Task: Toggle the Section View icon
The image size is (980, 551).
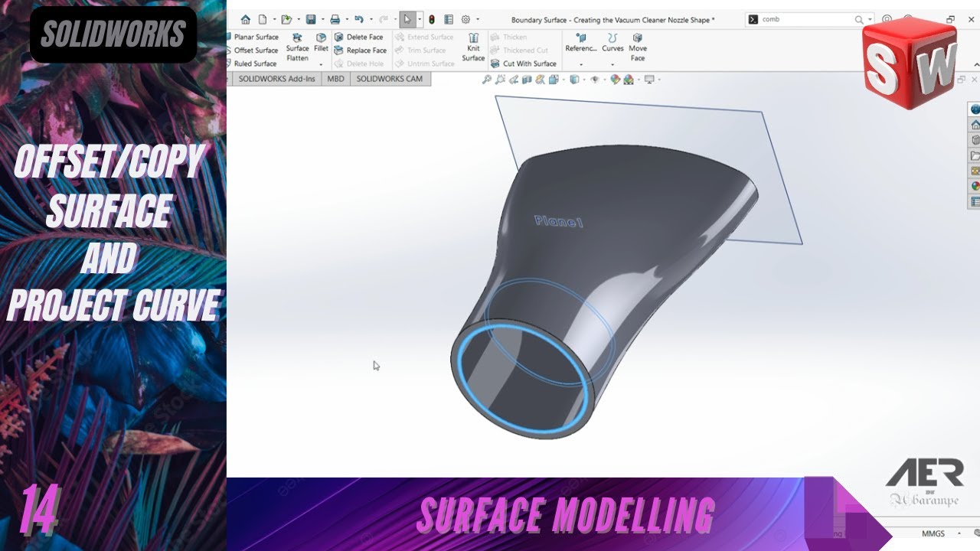Action: pyautogui.click(x=528, y=80)
